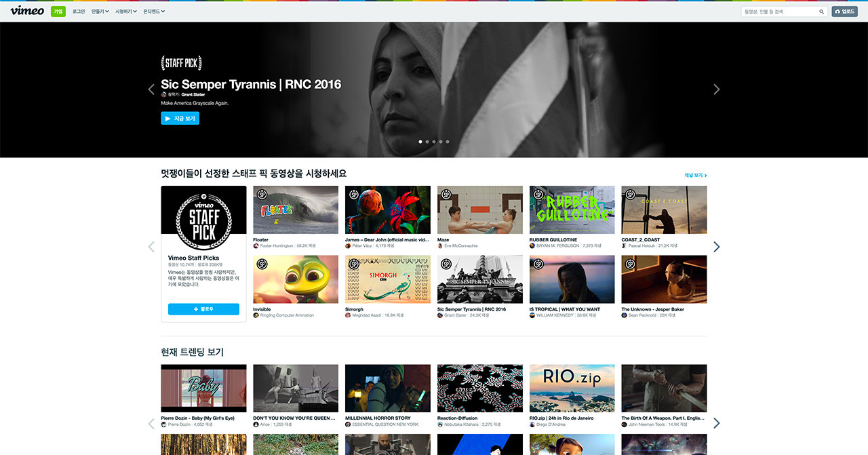Screen dimensions: 868x455
Task: Click Nobutaka Kitahara author name
Action: tap(462, 424)
